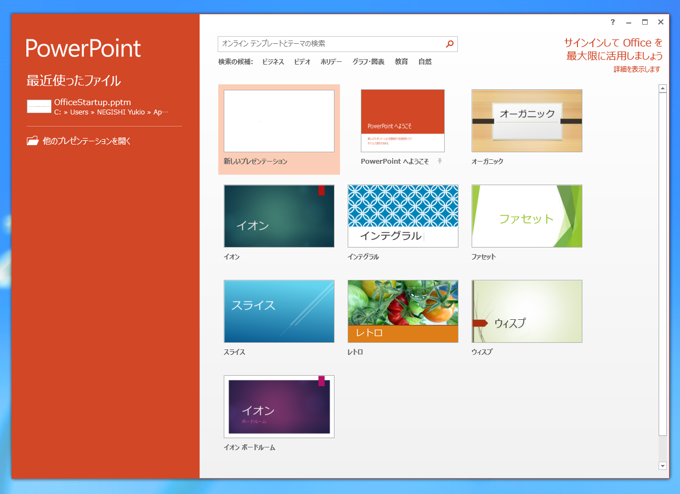The image size is (680, 494).
Task: Click the インテグラル caption below the thumbnail
Action: [x=363, y=257]
